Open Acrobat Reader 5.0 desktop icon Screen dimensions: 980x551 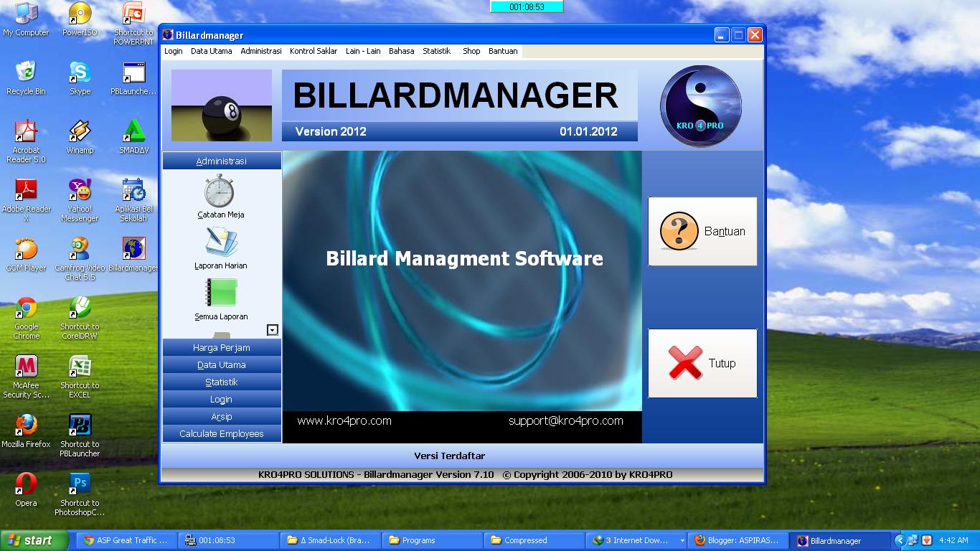click(26, 141)
